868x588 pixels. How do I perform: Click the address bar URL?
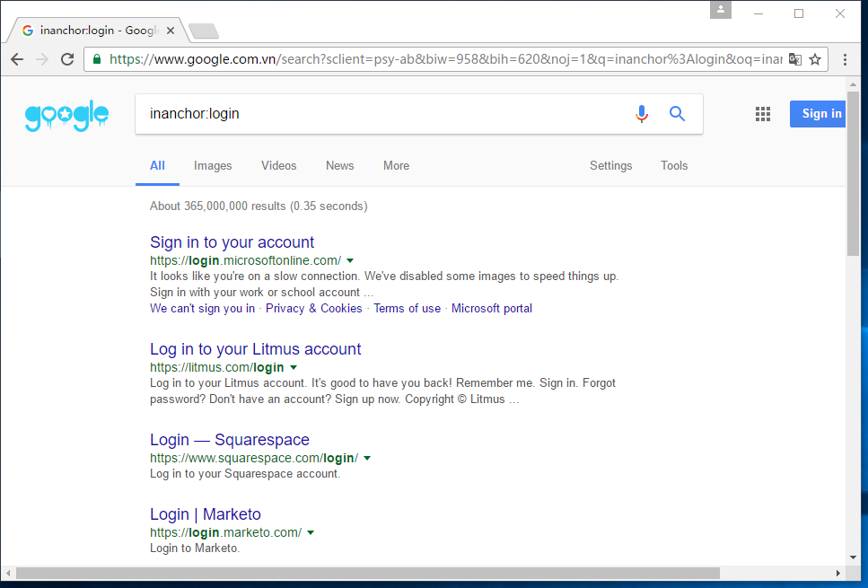(x=445, y=59)
